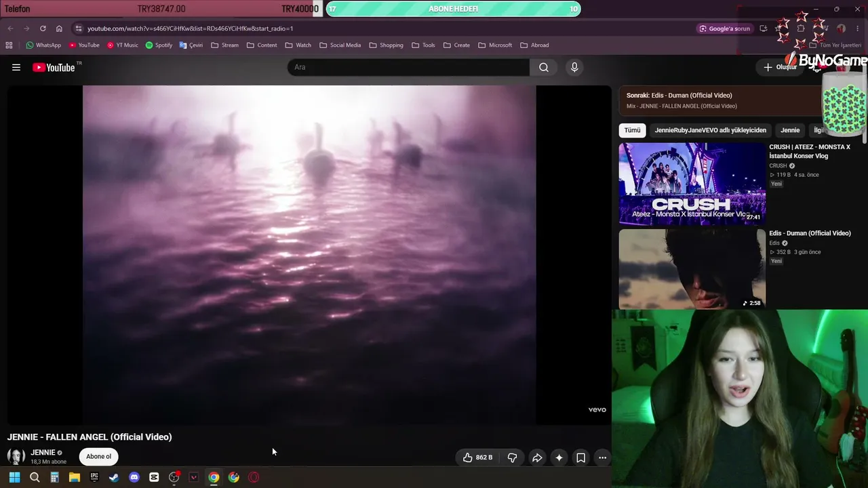
Task: Like the video with 862 B likes
Action: [477, 457]
